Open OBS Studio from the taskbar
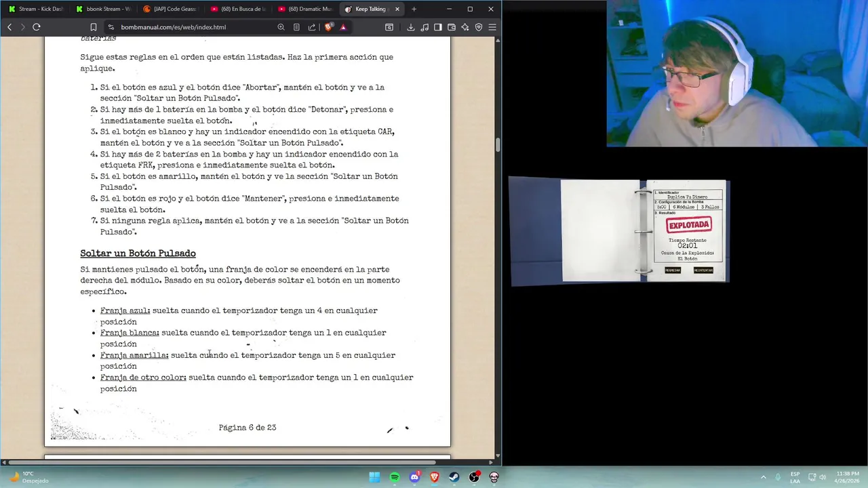The image size is (868, 488). coord(475,477)
